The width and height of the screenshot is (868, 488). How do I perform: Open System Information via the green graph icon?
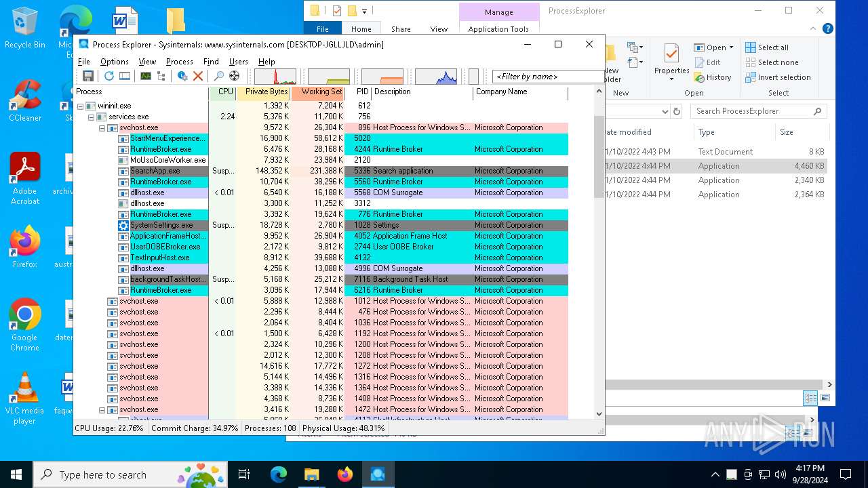(x=146, y=76)
